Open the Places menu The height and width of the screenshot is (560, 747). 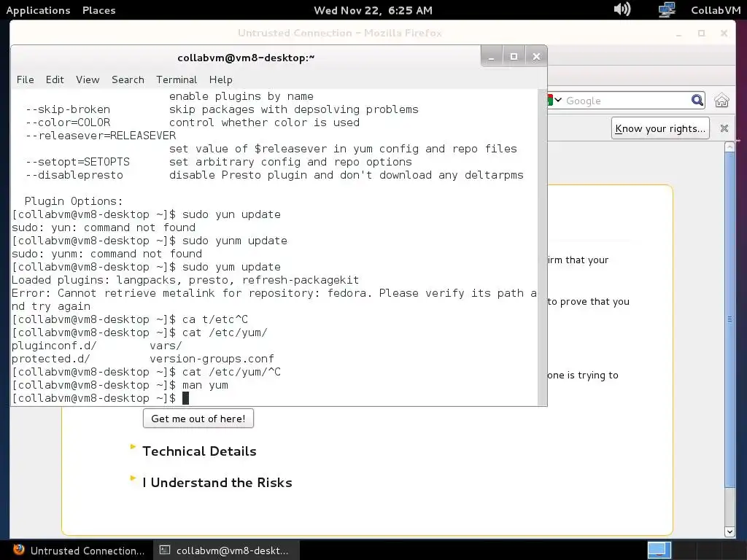98,10
